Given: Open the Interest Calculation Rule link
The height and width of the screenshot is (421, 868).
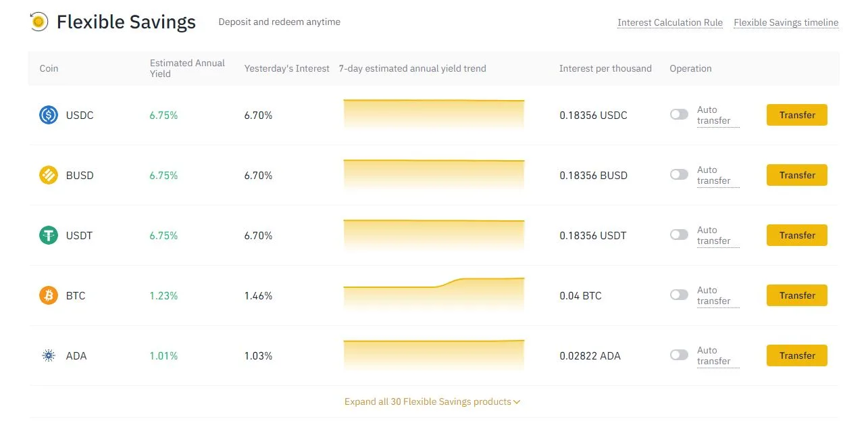Looking at the screenshot, I should point(669,22).
